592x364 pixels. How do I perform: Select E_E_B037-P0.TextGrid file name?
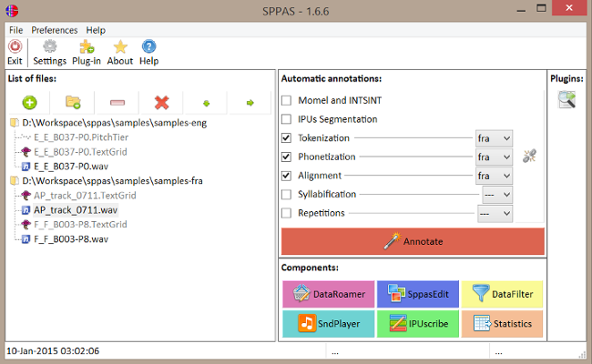click(80, 152)
